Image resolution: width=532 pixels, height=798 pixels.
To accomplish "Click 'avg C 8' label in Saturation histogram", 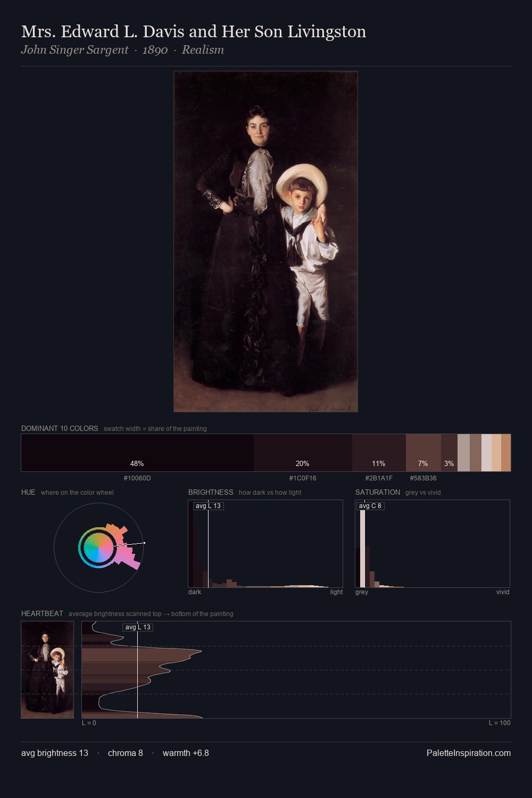I will tap(370, 506).
